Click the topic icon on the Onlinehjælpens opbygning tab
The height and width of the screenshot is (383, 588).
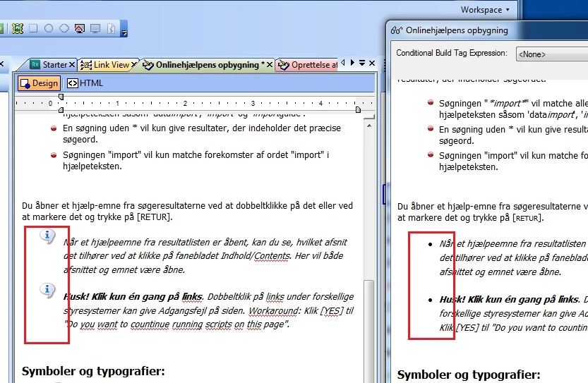pos(148,65)
